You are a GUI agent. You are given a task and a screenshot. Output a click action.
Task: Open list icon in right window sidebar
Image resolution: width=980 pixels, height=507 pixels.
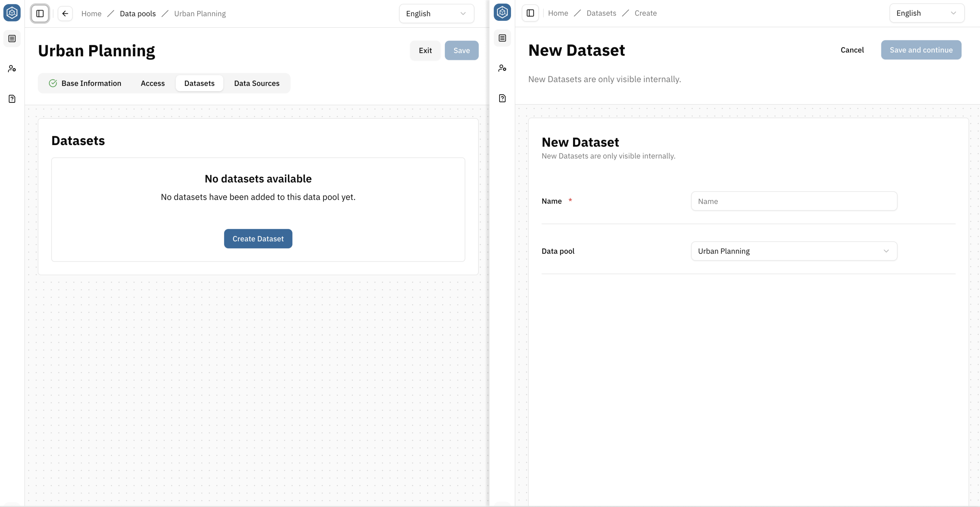(502, 38)
